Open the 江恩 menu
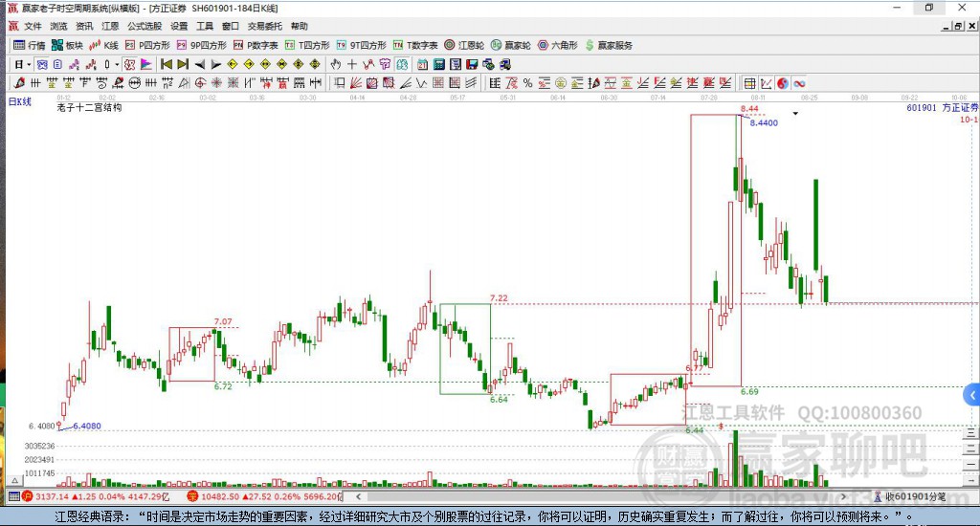 click(x=110, y=26)
